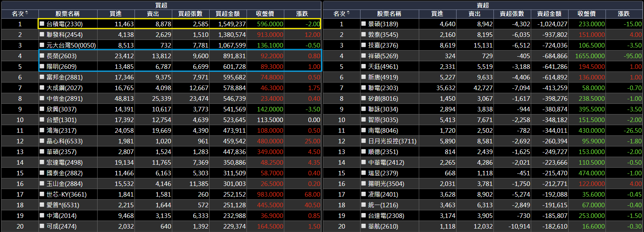Open stock 華碩(2357)
This screenshot has height=232, width=644.
coord(61,152)
